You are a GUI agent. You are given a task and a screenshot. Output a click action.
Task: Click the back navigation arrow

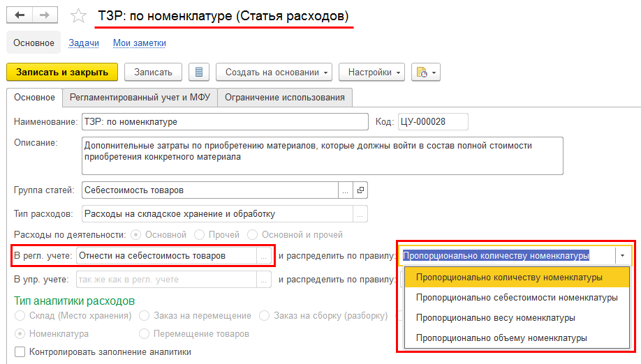point(21,15)
